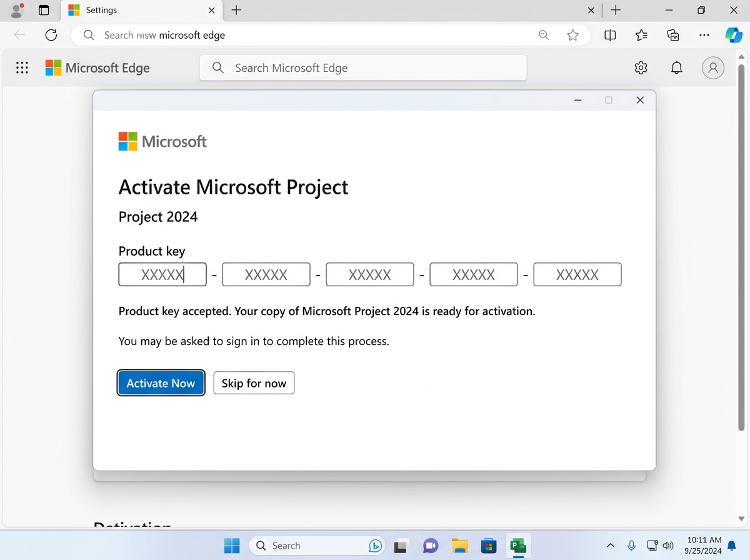Search in the Search Microsoft Edge box
Screen dimensions: 750x560
pos(363,68)
